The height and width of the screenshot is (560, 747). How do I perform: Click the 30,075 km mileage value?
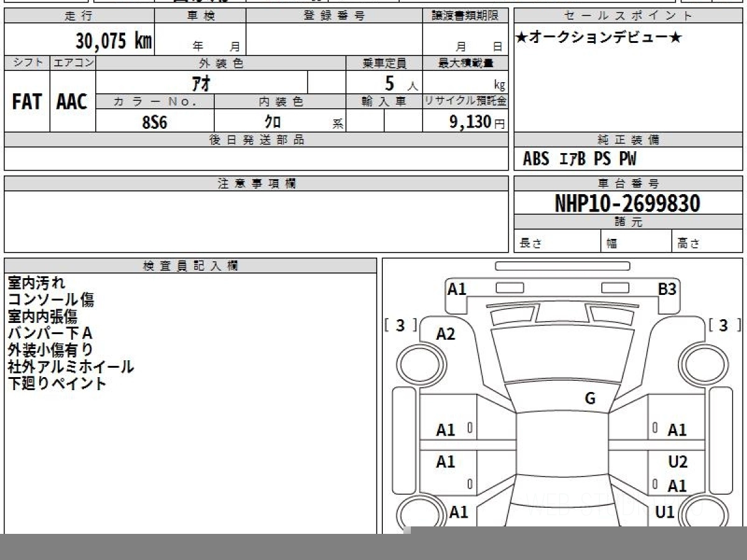pos(113,41)
